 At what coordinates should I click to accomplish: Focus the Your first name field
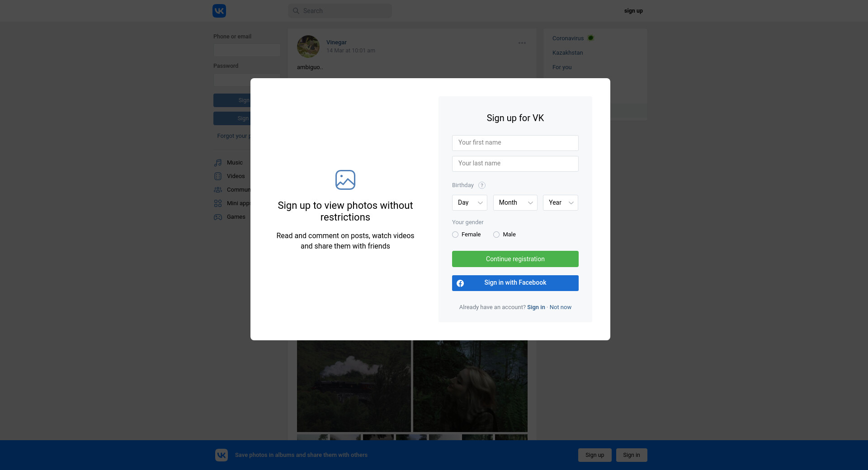coord(515,143)
